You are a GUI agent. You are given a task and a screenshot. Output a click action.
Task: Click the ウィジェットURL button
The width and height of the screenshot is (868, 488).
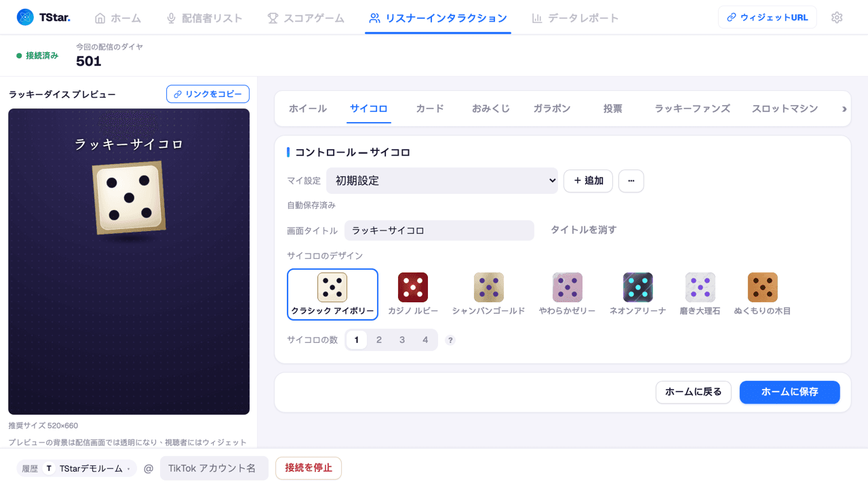768,18
